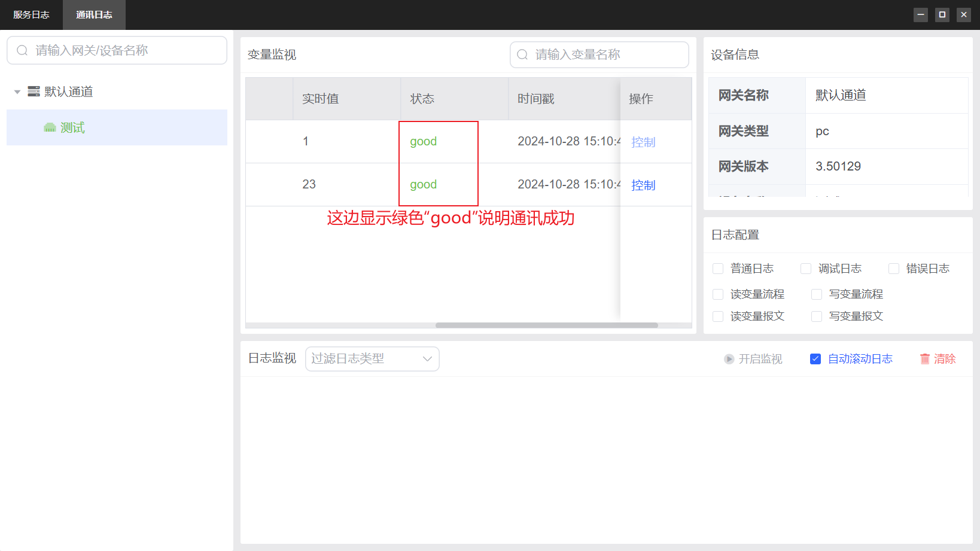Minimize the window using the title bar button
The height and width of the screenshot is (551, 980).
pos(921,14)
